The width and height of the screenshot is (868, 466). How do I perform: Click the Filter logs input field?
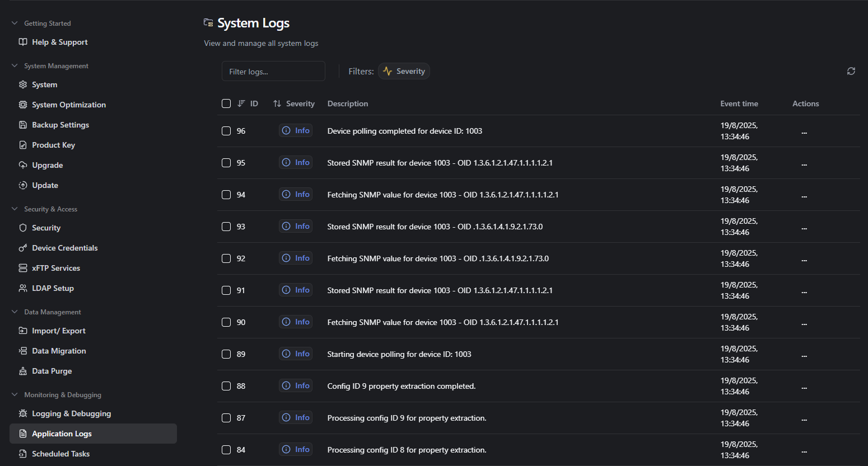pos(273,72)
